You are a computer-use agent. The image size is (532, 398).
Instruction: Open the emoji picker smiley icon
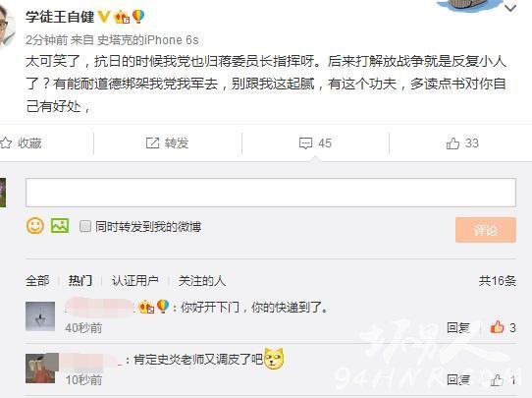click(35, 226)
